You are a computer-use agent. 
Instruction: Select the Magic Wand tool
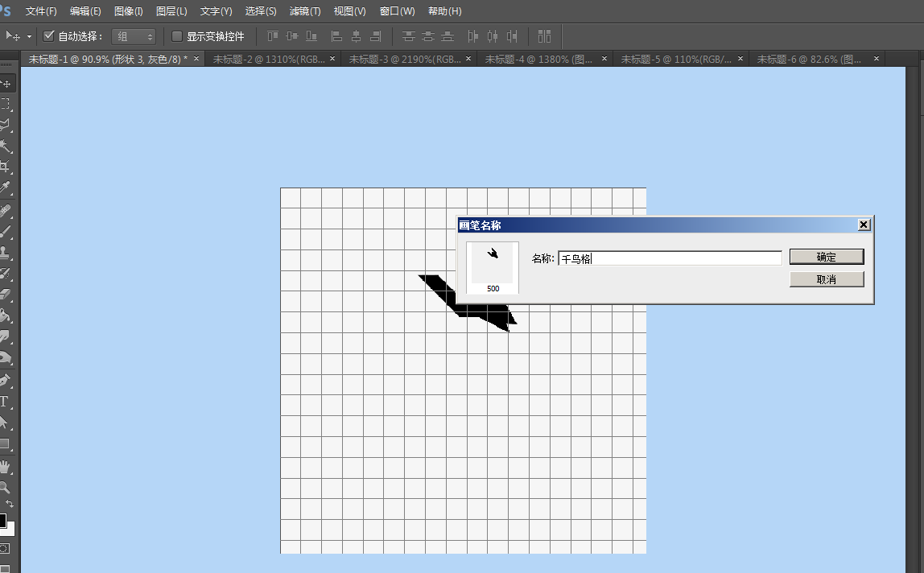tap(6, 146)
